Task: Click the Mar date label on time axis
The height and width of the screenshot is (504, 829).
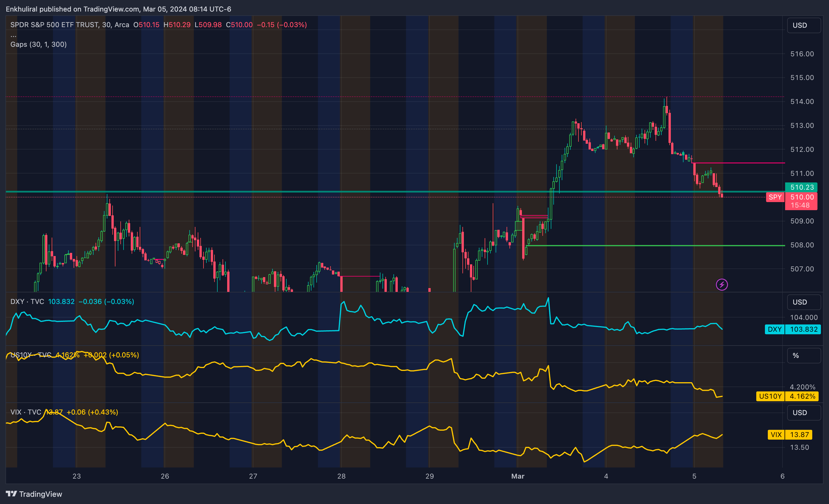Action: tap(518, 476)
